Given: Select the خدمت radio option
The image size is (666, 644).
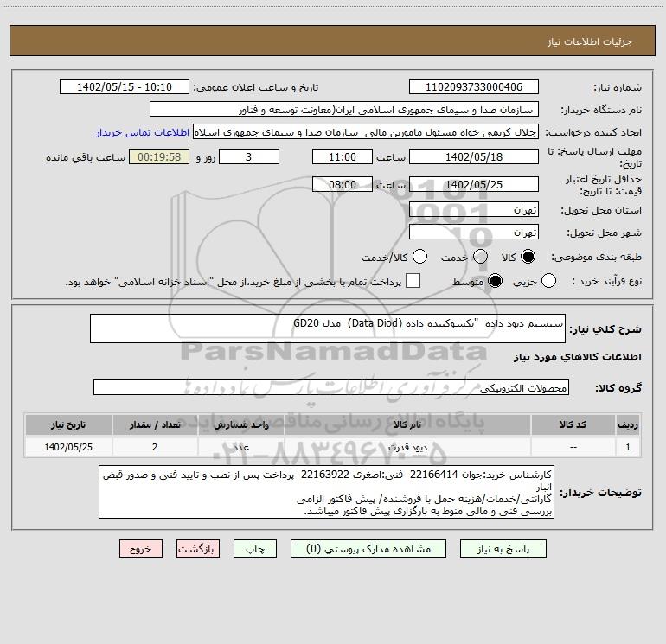Looking at the screenshot, I should [x=480, y=257].
